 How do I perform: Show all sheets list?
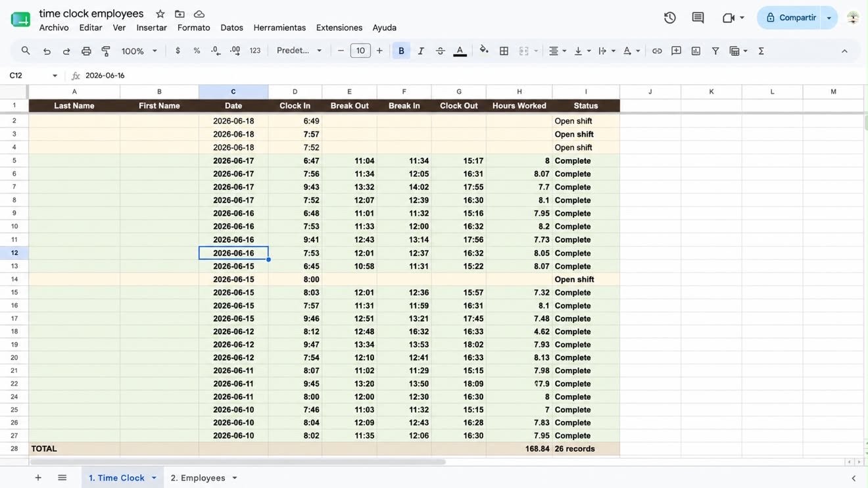point(62,477)
